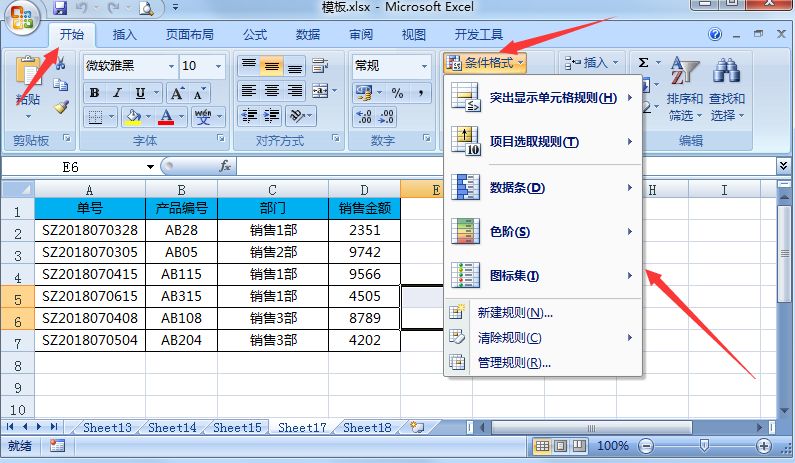Increase font size with large A

click(177, 93)
